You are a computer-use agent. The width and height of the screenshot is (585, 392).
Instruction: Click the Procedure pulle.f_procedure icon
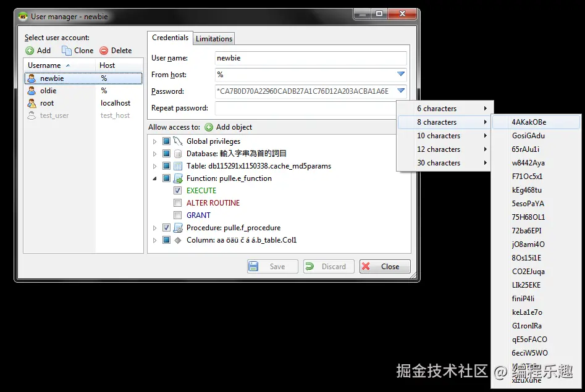178,228
